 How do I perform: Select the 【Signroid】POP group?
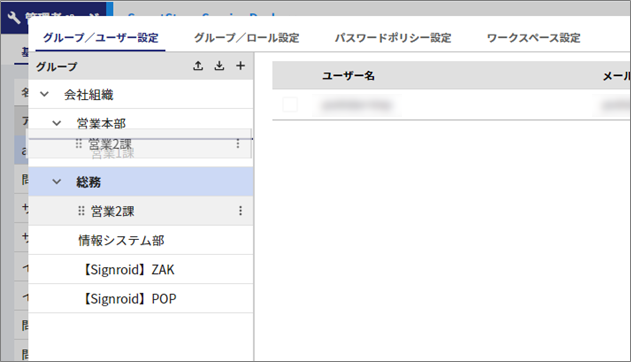pyautogui.click(x=129, y=299)
